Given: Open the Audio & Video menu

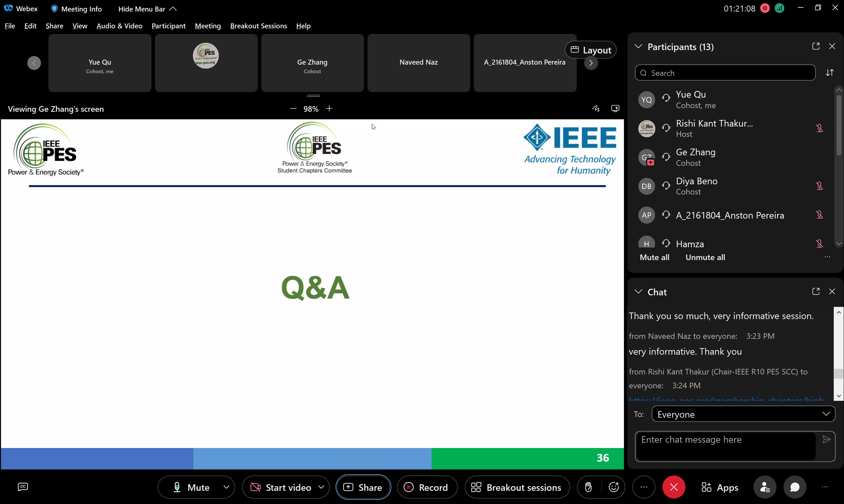Looking at the screenshot, I should click(119, 26).
